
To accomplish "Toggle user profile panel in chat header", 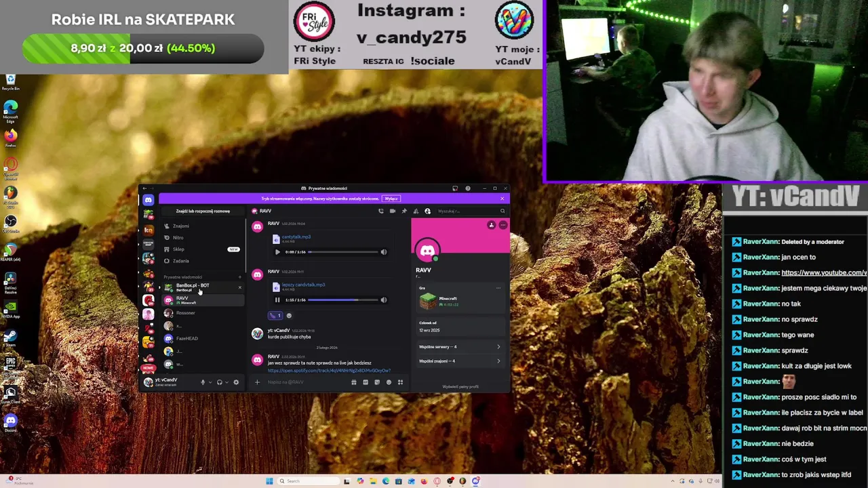I will (x=428, y=211).
